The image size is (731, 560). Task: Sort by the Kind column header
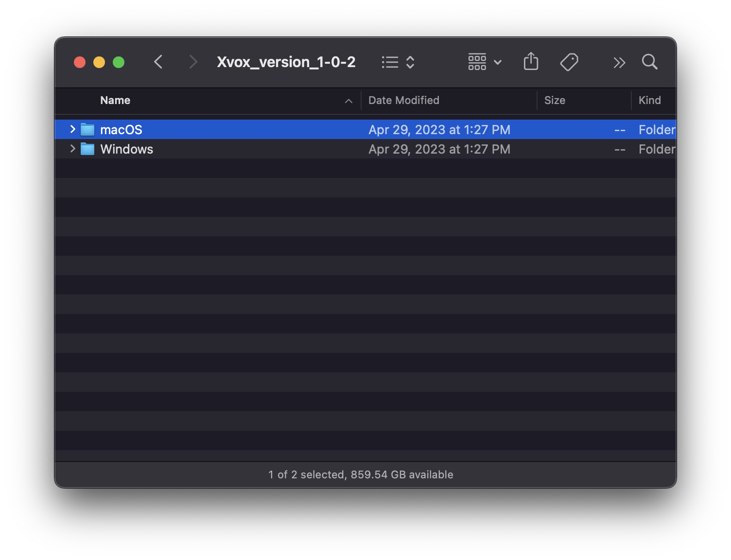[x=649, y=100]
